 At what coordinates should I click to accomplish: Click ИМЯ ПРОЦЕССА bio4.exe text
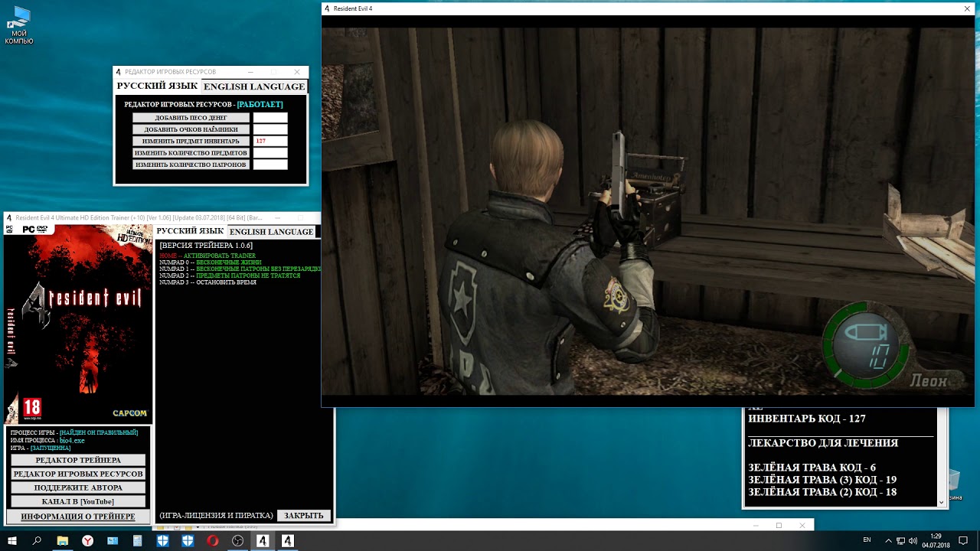(x=47, y=441)
